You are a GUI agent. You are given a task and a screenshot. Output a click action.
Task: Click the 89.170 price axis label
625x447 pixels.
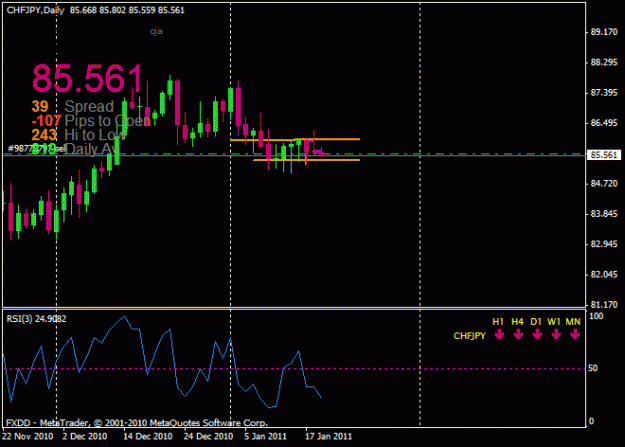pyautogui.click(x=603, y=32)
